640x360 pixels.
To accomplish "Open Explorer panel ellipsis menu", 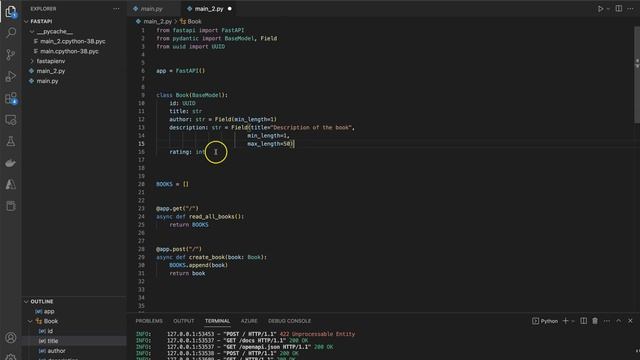I will click(x=116, y=9).
